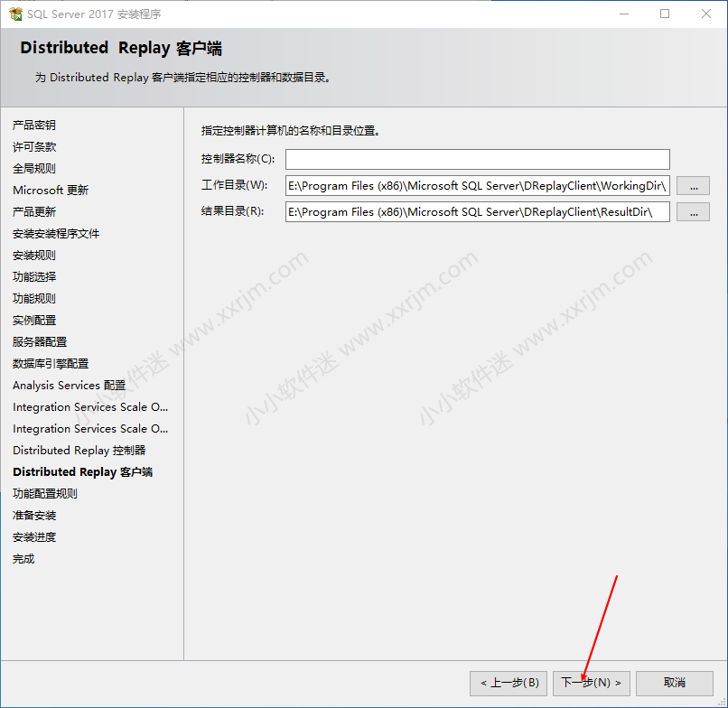Browse for the 工作目录 folder

point(693,186)
